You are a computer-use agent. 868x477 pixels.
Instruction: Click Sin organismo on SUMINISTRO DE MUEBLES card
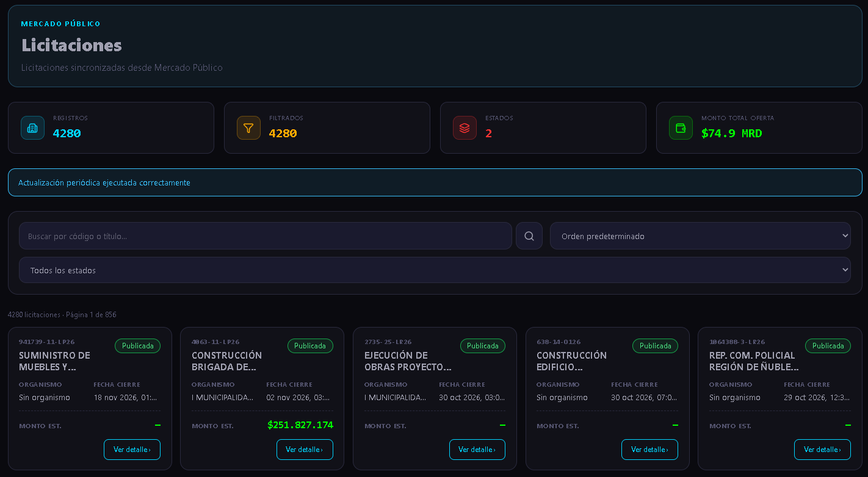45,398
